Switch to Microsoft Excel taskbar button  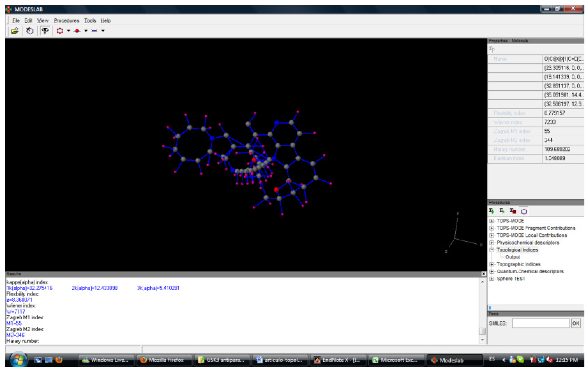coord(396,360)
